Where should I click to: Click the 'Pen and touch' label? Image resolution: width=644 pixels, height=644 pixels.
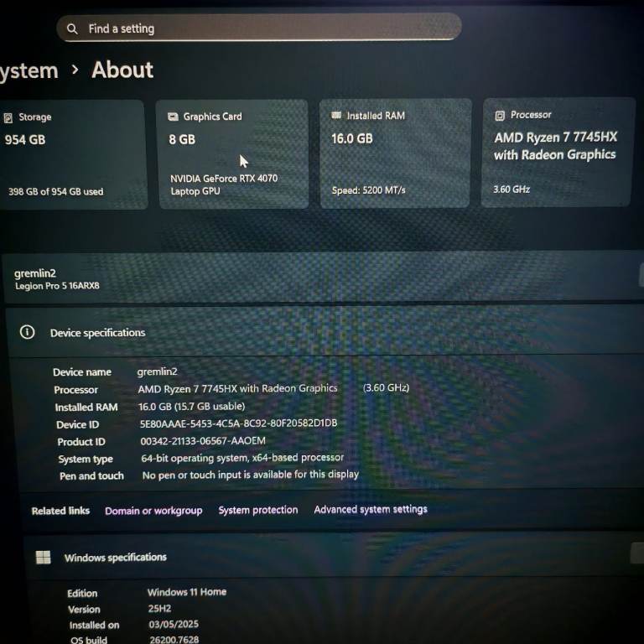point(91,475)
